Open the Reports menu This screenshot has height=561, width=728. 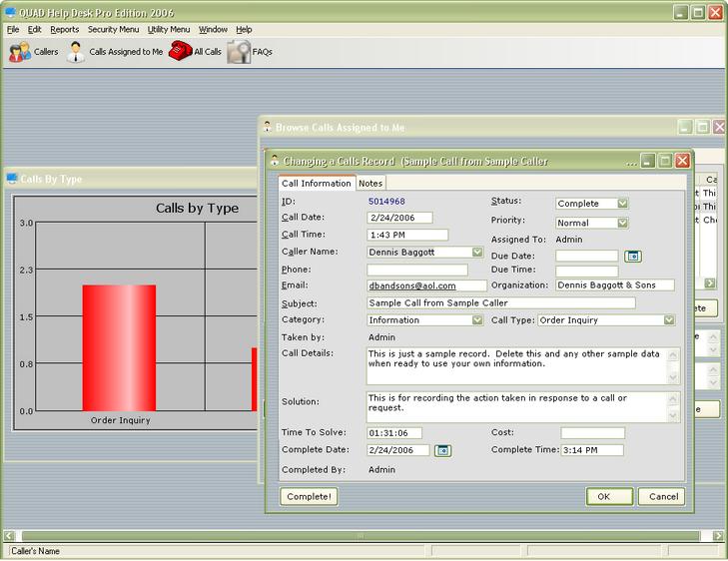coord(64,30)
